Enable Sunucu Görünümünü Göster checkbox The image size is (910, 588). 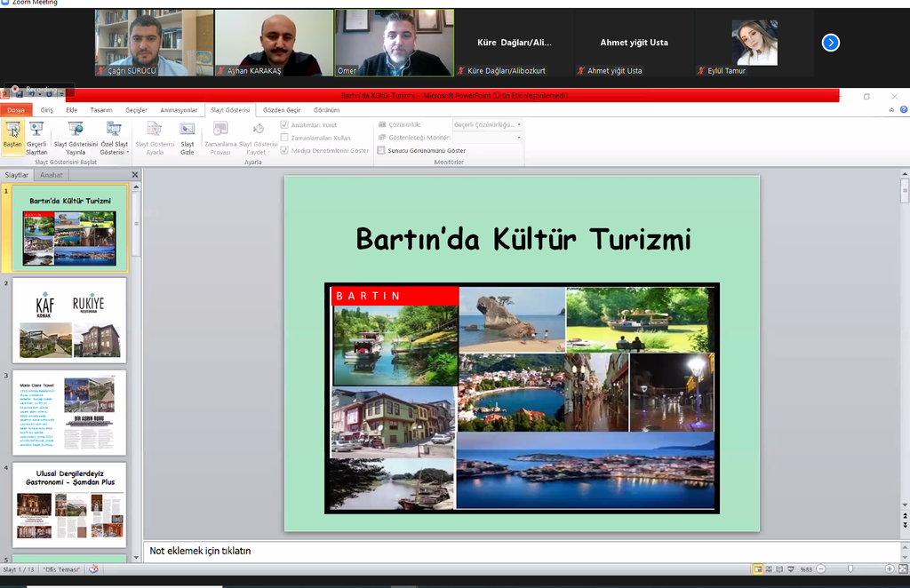381,151
